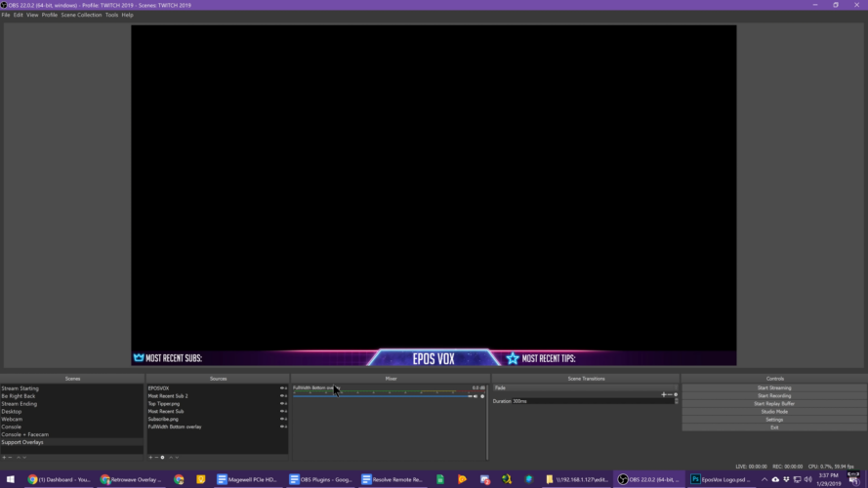Click EPOS VOX overlay banner in preview

(434, 358)
